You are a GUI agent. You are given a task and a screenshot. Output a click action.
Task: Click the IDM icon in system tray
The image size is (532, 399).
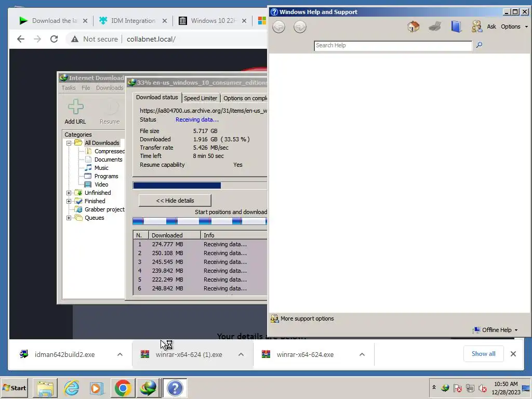445,388
